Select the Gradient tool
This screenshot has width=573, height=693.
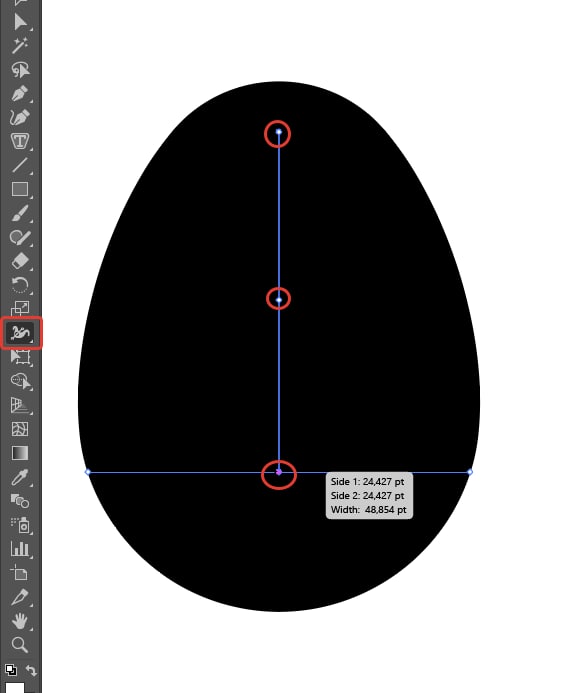click(20, 453)
